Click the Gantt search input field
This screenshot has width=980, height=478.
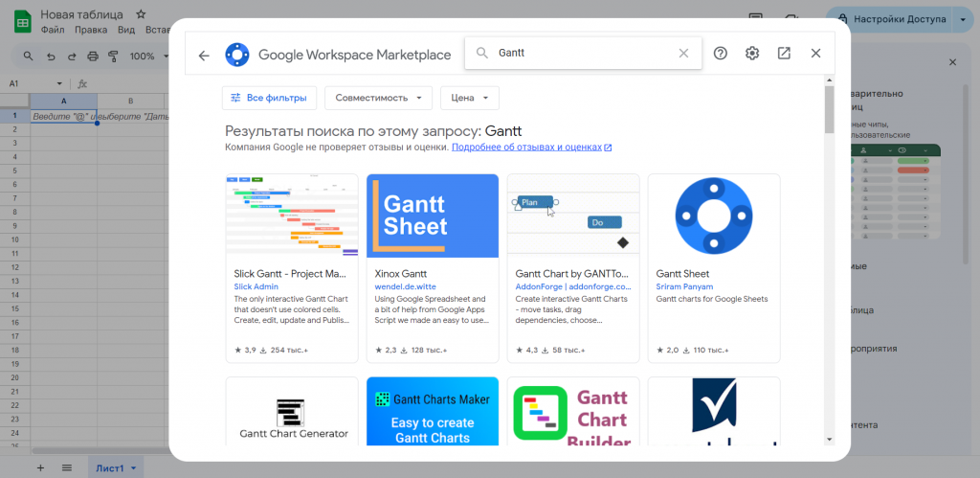point(583,54)
